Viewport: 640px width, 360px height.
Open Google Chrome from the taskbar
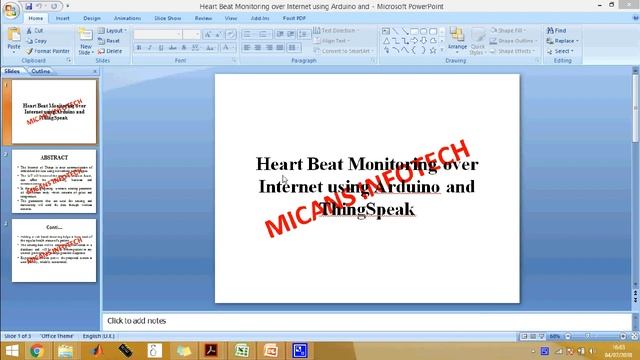click(37, 351)
